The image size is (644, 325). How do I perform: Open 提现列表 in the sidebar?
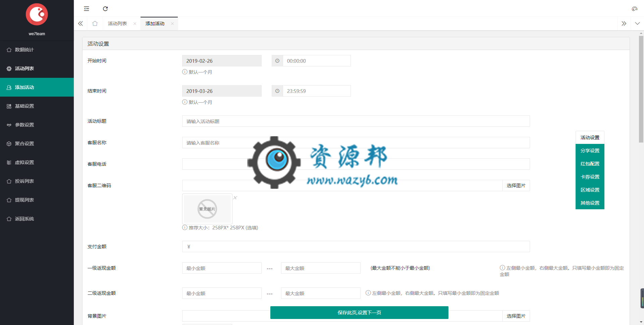pos(37,200)
